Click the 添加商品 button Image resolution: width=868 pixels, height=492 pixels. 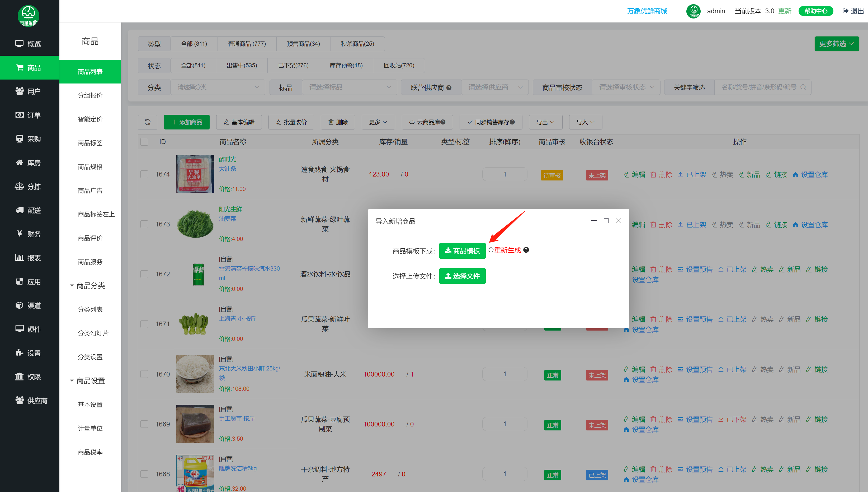pyautogui.click(x=187, y=122)
